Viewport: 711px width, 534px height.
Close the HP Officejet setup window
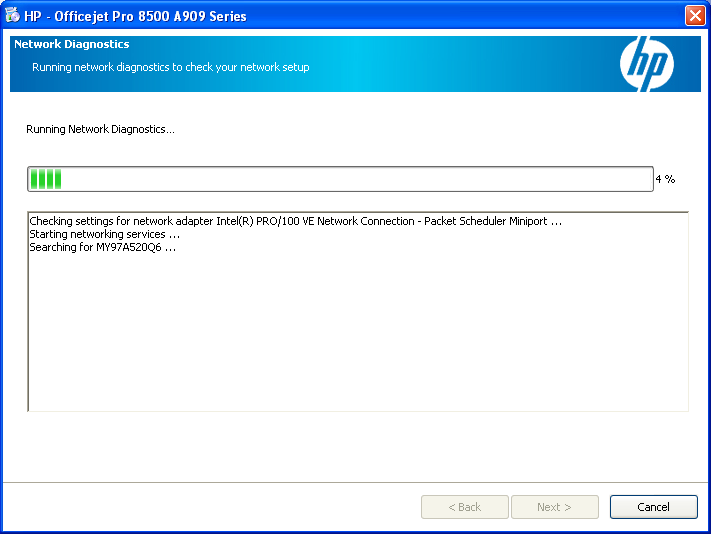(x=695, y=15)
